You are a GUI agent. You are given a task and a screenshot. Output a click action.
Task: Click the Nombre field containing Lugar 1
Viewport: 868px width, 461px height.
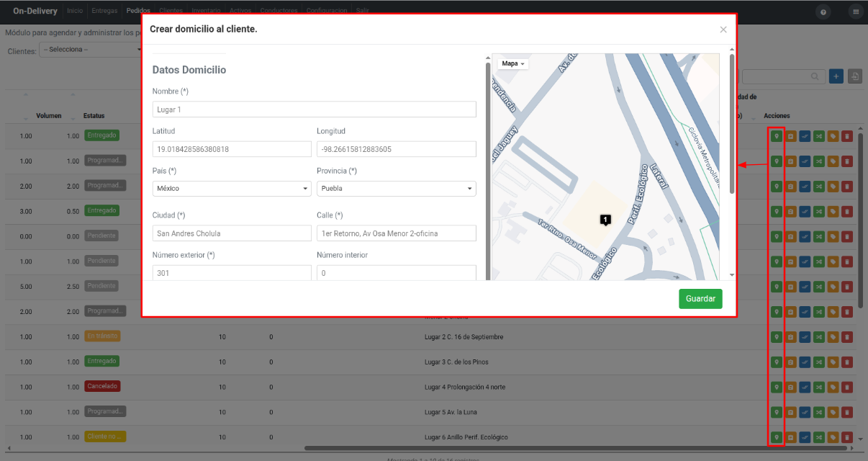tap(315, 109)
